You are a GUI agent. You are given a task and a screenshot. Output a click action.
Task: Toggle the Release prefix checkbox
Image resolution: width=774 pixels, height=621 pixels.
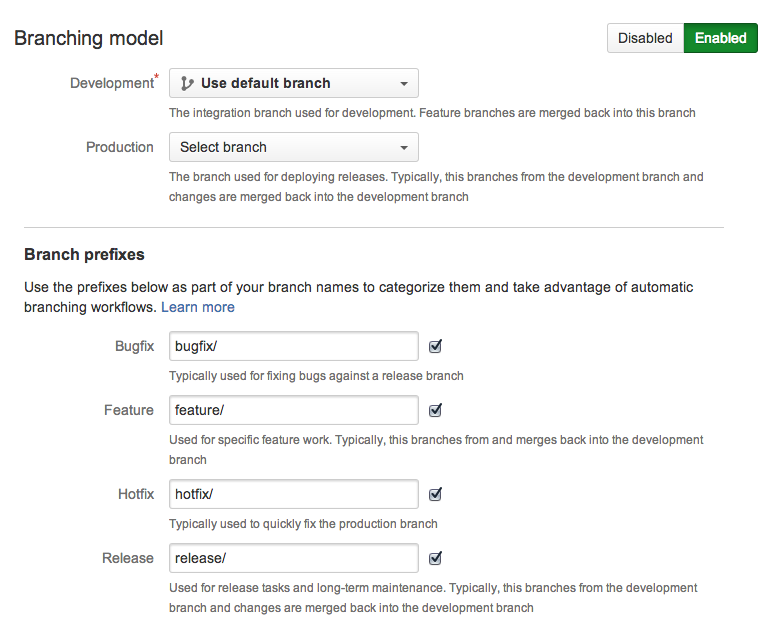435,558
